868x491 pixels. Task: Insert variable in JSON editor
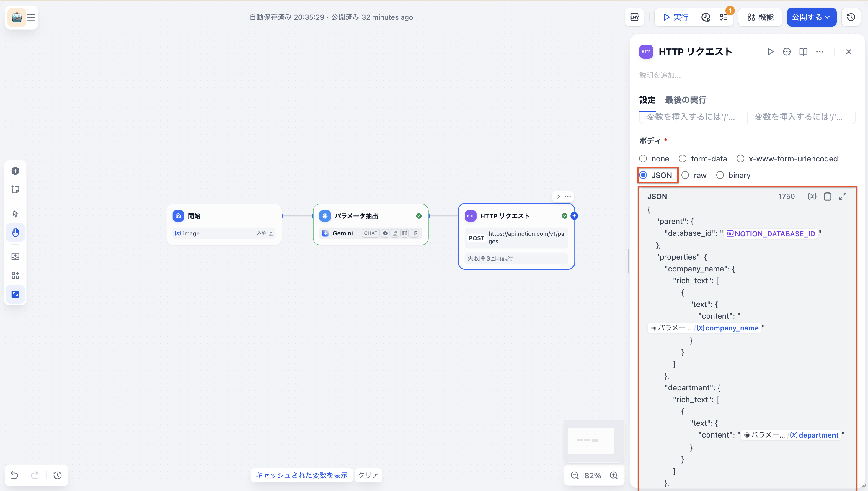pyautogui.click(x=812, y=196)
